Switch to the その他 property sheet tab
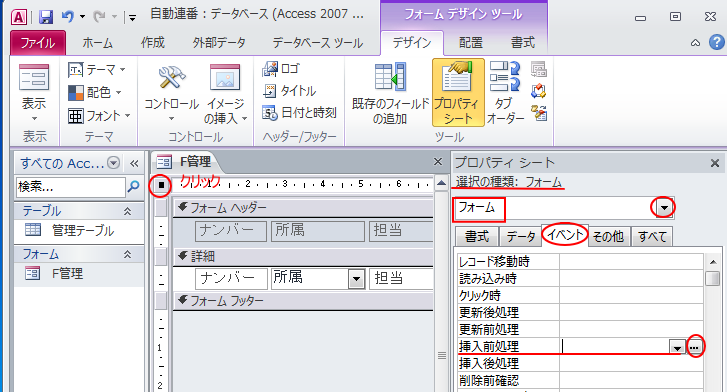 608,237
